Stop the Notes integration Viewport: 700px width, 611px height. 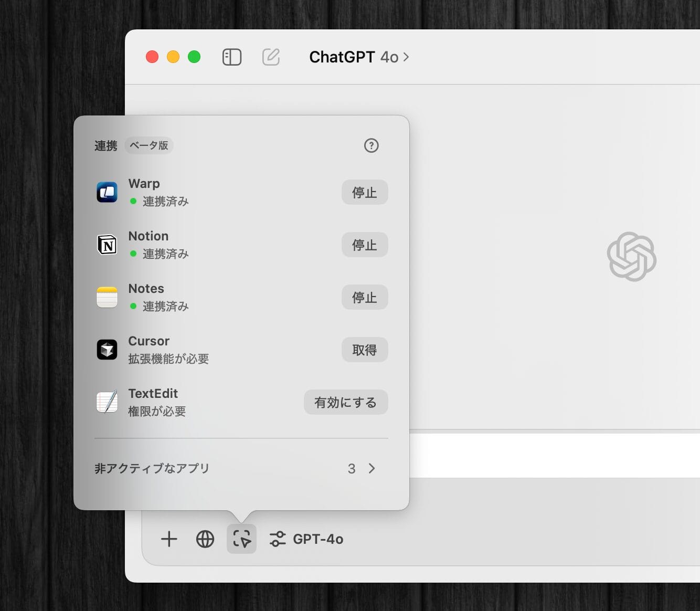(x=364, y=297)
